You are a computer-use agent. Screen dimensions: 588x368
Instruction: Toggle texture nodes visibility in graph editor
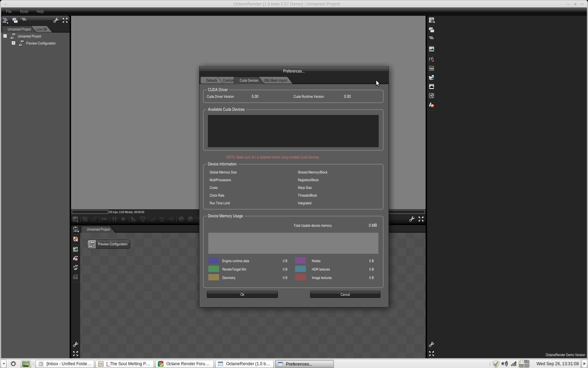tap(76, 277)
